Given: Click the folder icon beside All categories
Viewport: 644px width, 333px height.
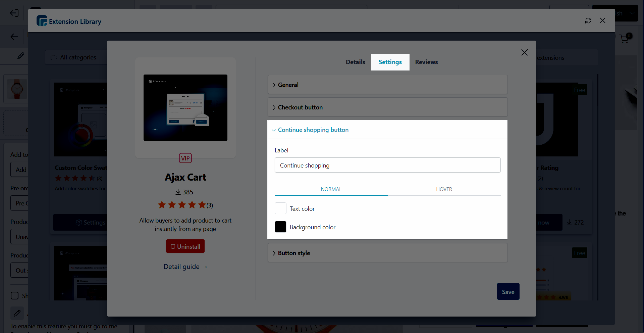Looking at the screenshot, I should (54, 57).
